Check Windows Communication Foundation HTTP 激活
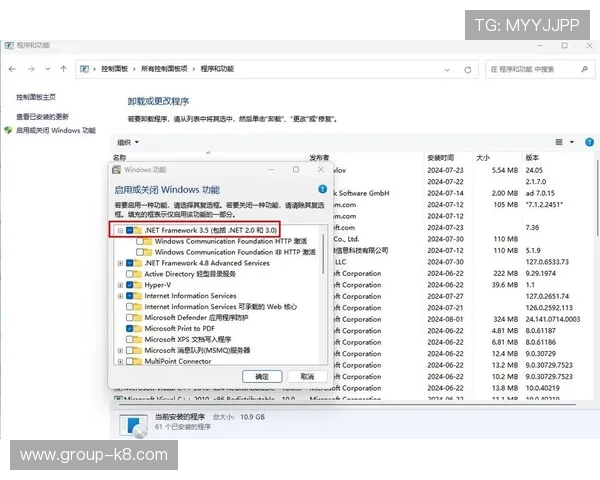The width and height of the screenshot is (600, 480). click(140, 242)
